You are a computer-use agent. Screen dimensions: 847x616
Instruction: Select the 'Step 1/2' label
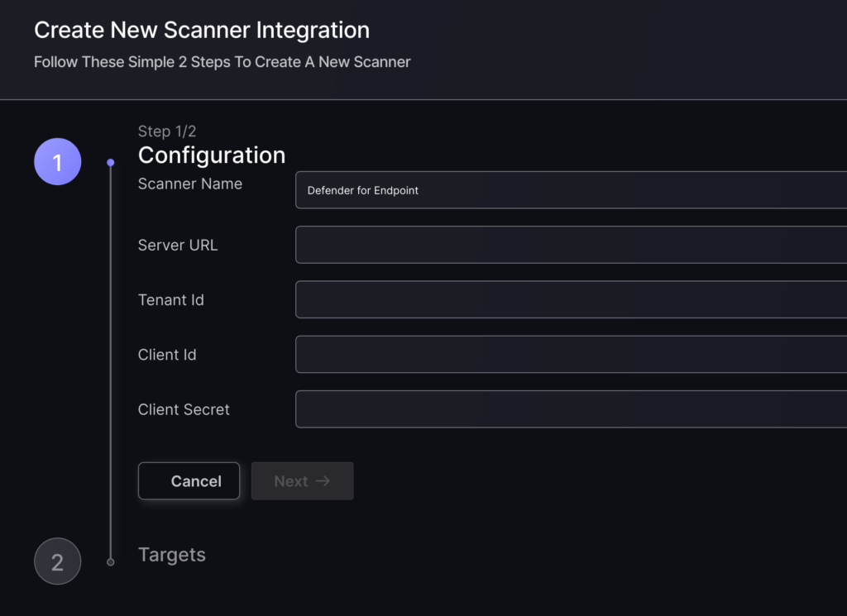(x=167, y=131)
